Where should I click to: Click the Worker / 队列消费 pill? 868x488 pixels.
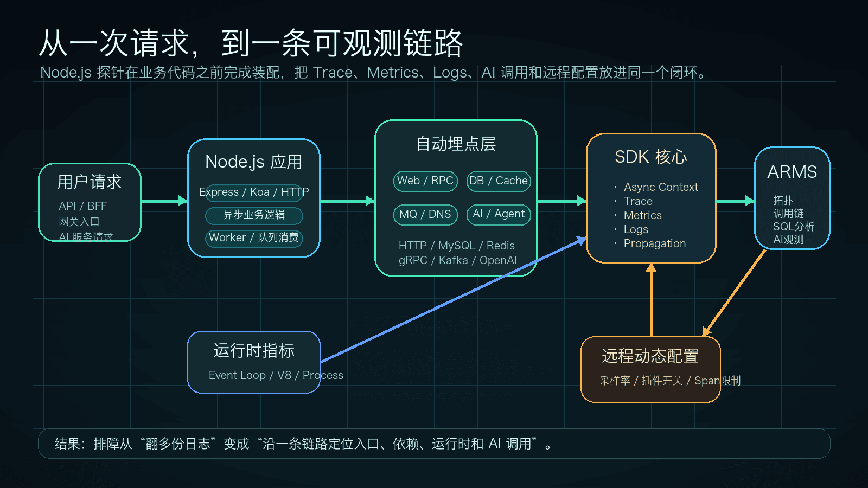(x=254, y=238)
